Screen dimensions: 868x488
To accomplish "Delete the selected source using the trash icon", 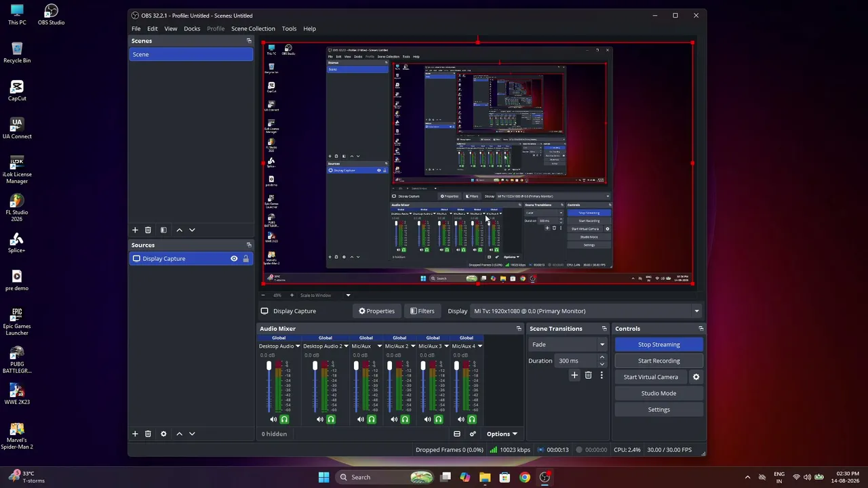I will tap(148, 434).
